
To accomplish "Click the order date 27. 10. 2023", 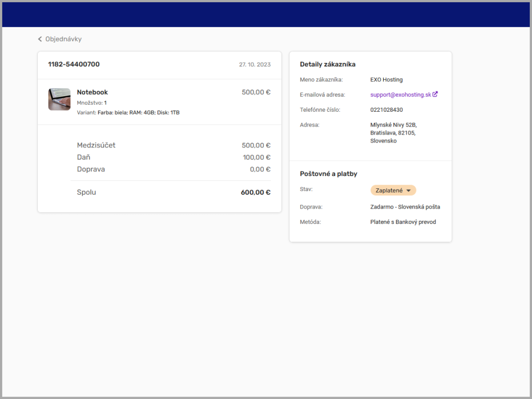I will coord(254,65).
